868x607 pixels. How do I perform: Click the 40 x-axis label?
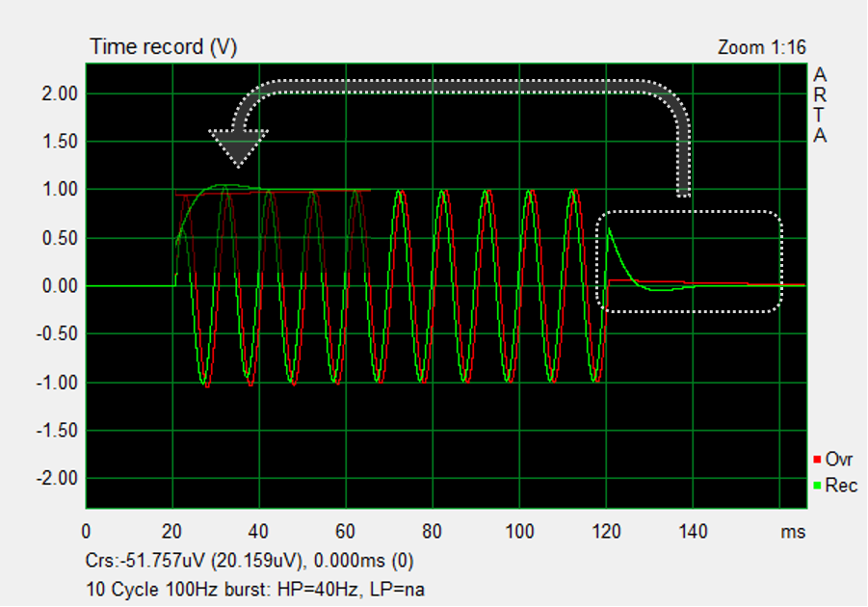258,532
